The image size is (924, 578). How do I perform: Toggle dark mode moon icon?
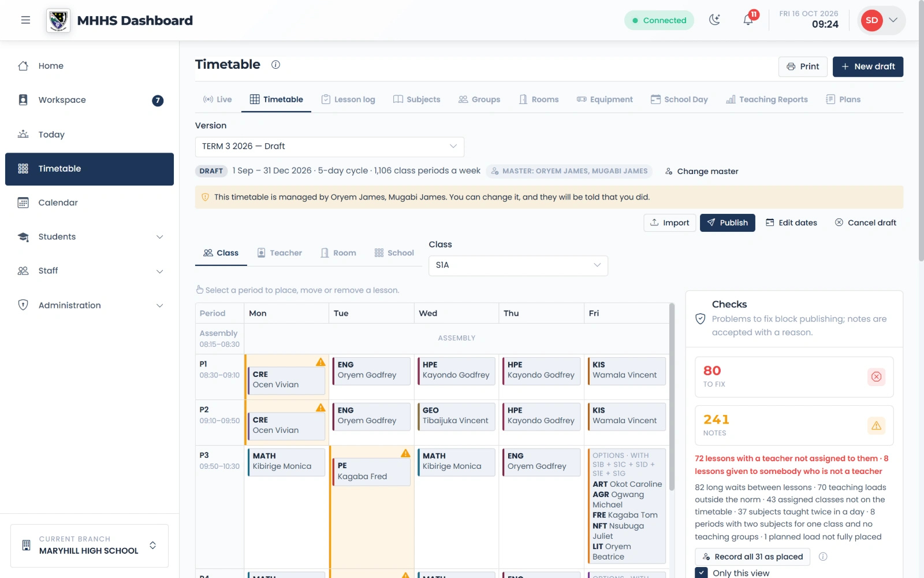point(715,20)
